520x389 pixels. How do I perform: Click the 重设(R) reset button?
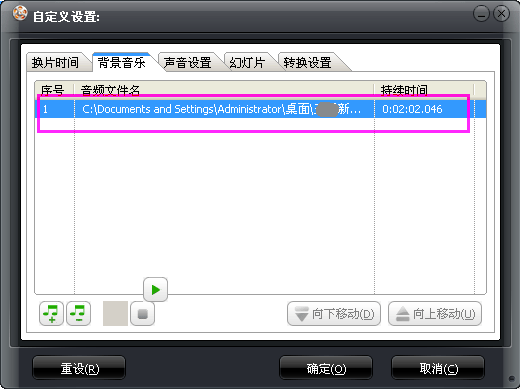pyautogui.click(x=79, y=368)
